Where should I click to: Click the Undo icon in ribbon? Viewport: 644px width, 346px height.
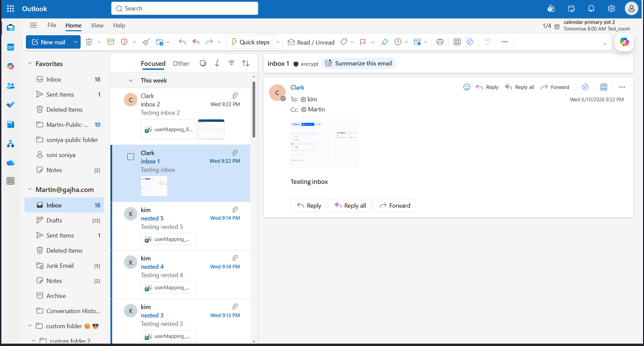[x=488, y=42]
